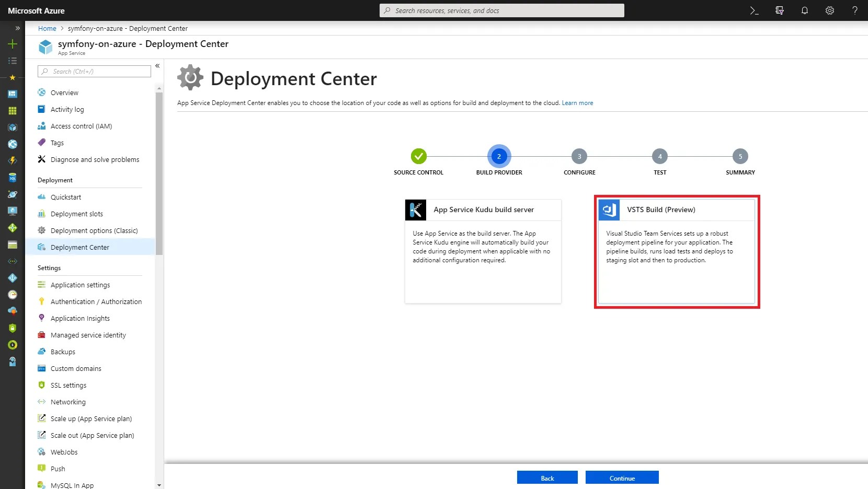The height and width of the screenshot is (489, 868).
Task: Go to Home in the breadcrumb
Action: coord(47,29)
